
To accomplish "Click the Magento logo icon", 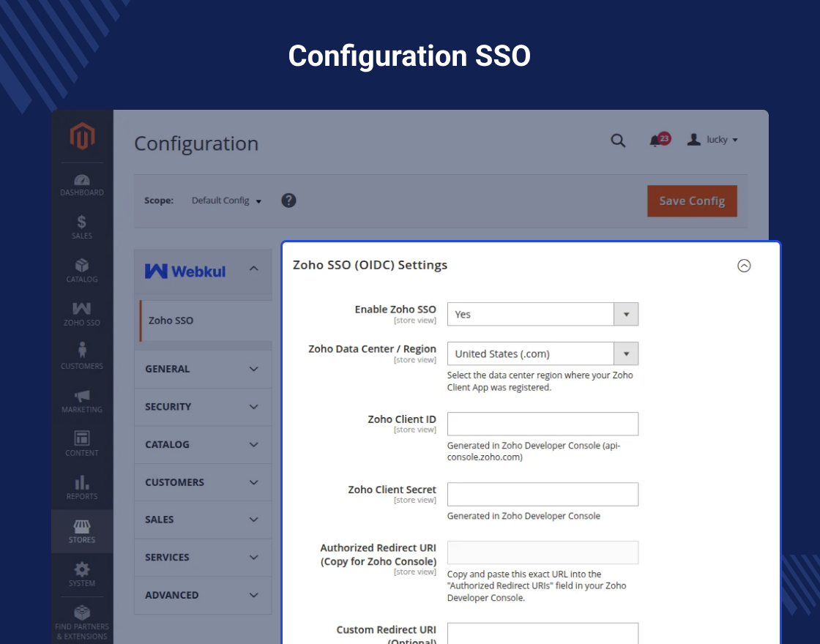I will pos(82,136).
